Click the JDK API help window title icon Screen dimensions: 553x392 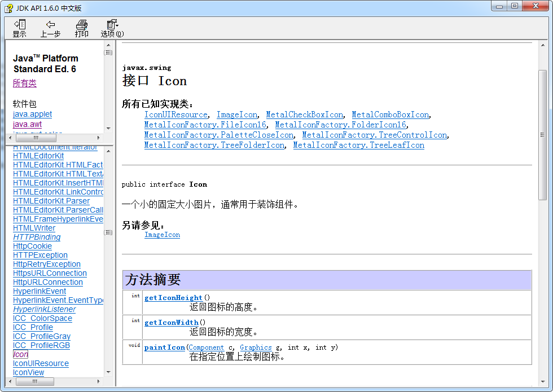pyautogui.click(x=9, y=8)
